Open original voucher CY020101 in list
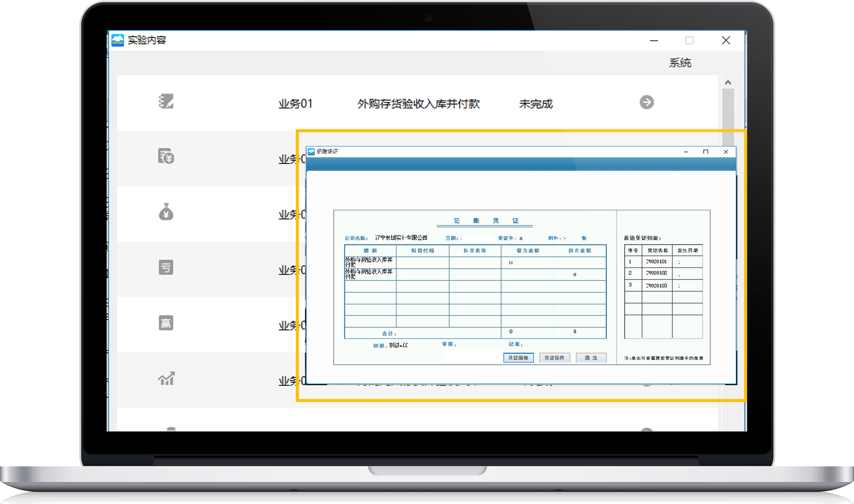This screenshot has height=504, width=854. pyautogui.click(x=656, y=261)
